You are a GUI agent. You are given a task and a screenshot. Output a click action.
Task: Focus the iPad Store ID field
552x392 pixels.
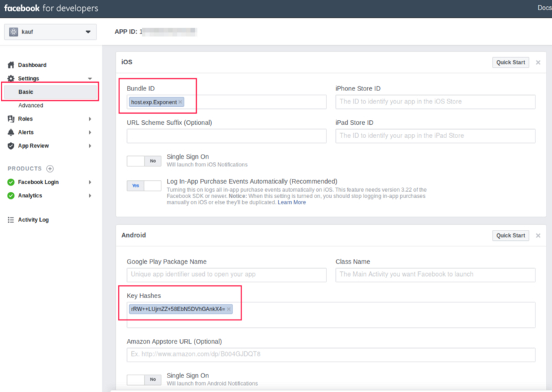pyautogui.click(x=435, y=136)
